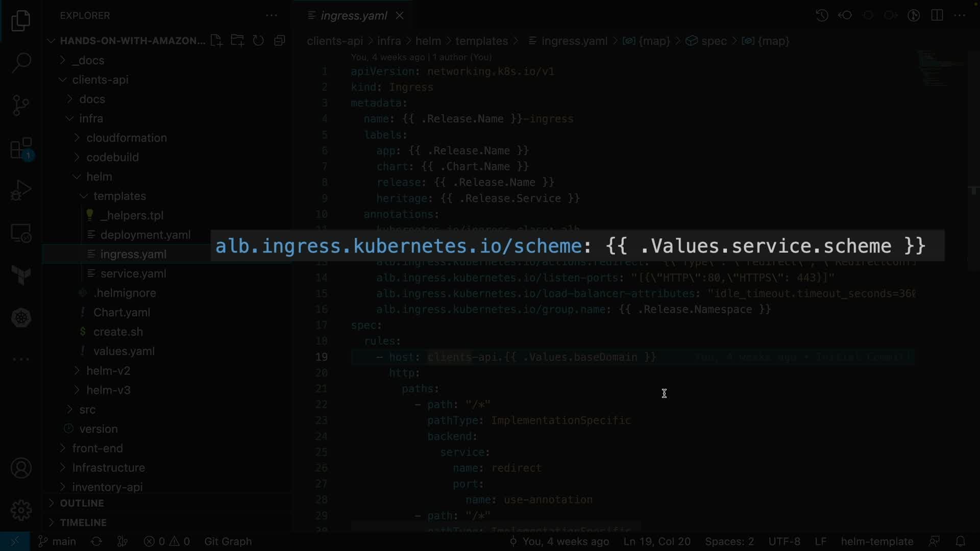Viewport: 980px width, 551px height.
Task: Open the Search view in activity bar
Action: (x=21, y=63)
